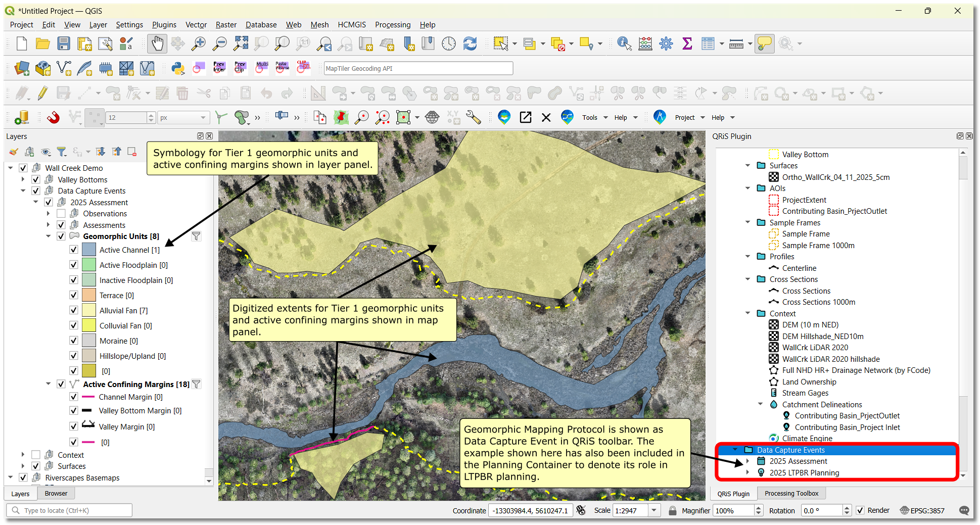Uncheck the Active Channel layer visibility
The image size is (980, 525).
tap(74, 249)
